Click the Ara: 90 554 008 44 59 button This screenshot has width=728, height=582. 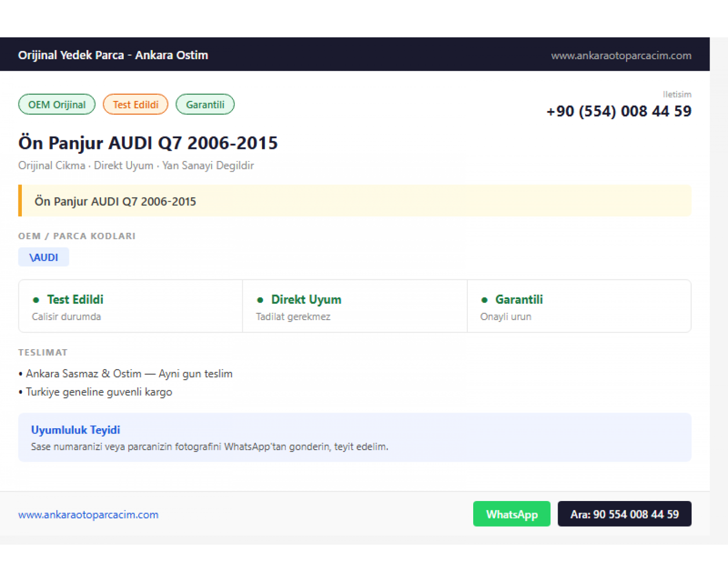tap(624, 514)
